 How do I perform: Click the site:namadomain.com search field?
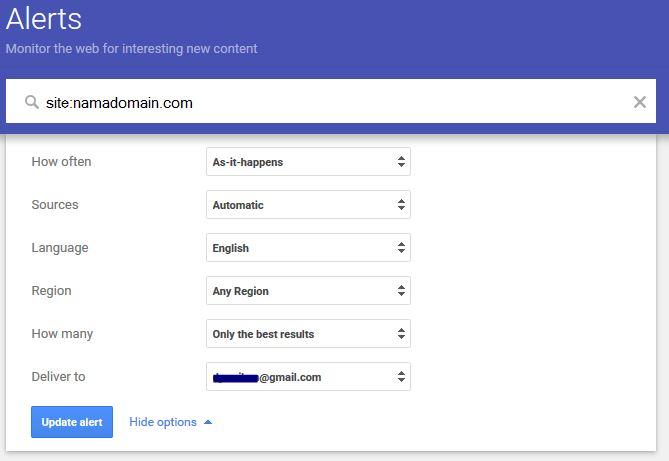pos(330,102)
